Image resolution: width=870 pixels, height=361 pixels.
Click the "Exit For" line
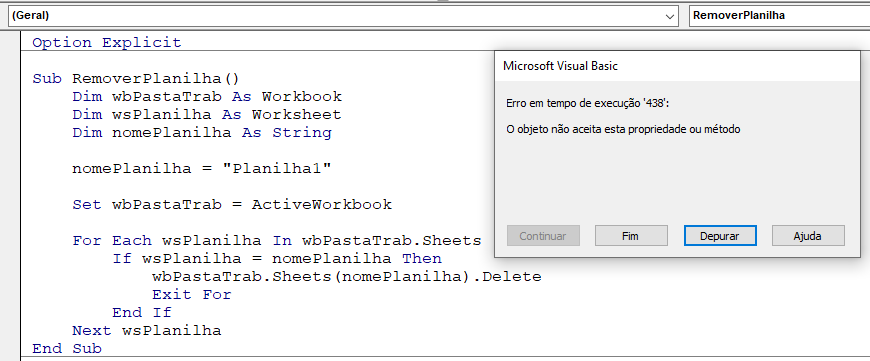point(191,294)
